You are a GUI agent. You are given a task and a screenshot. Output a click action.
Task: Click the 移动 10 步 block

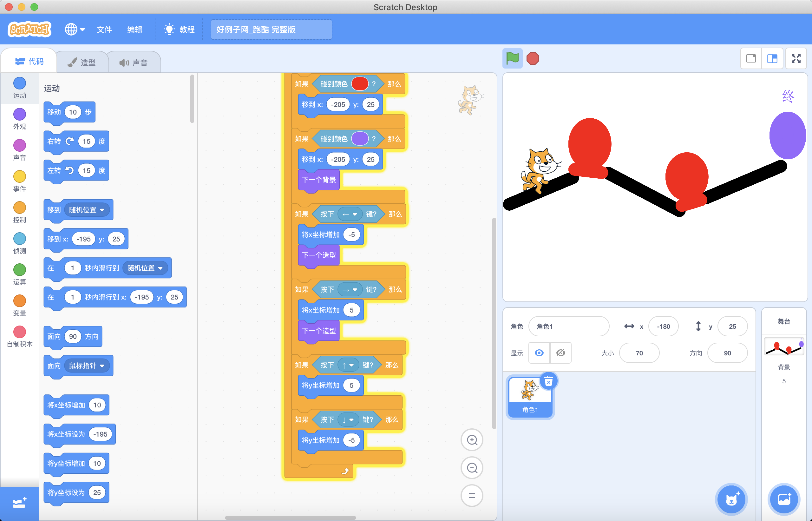pyautogui.click(x=69, y=112)
